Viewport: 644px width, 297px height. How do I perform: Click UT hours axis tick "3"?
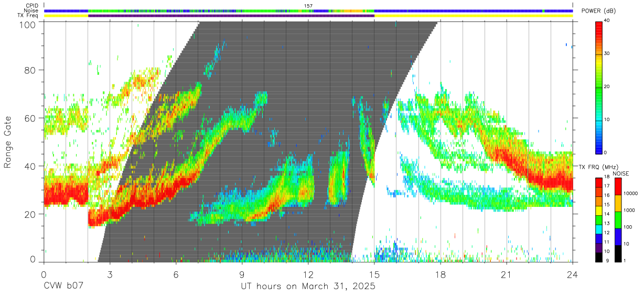pyautogui.click(x=110, y=274)
